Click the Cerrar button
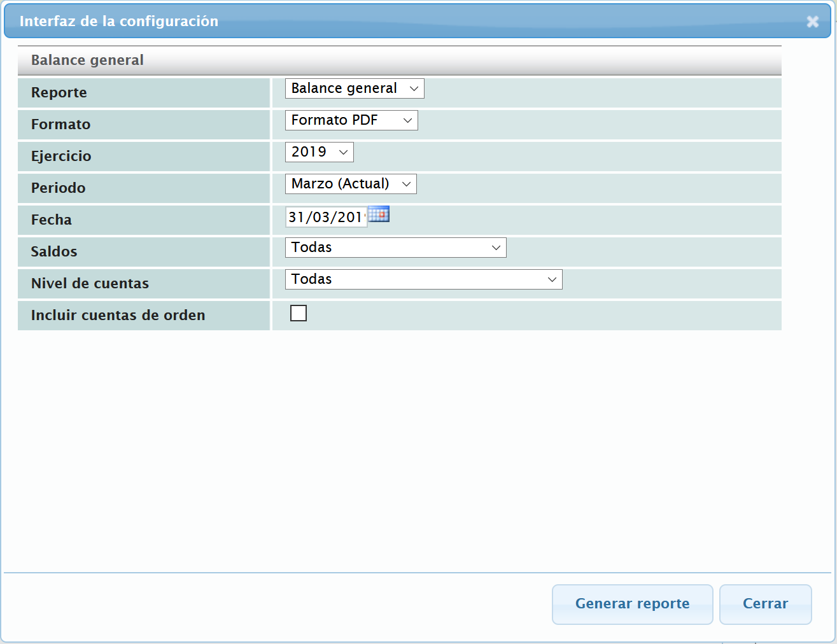The image size is (837, 644). tap(765, 604)
